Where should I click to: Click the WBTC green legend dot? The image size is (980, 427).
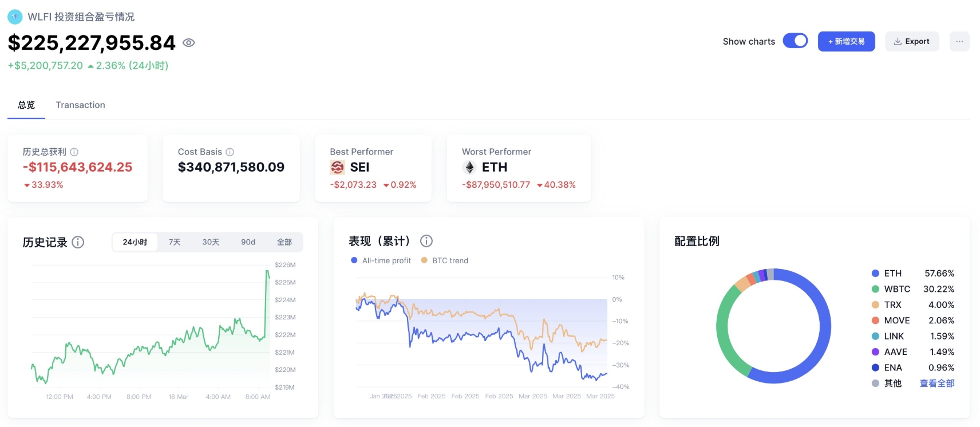coord(875,289)
